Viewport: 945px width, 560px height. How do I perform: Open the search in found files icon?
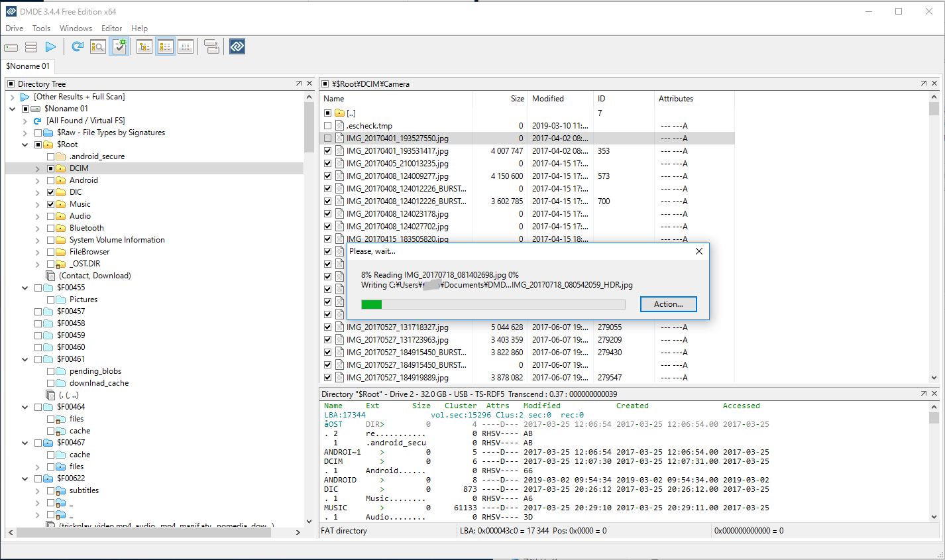[x=98, y=46]
